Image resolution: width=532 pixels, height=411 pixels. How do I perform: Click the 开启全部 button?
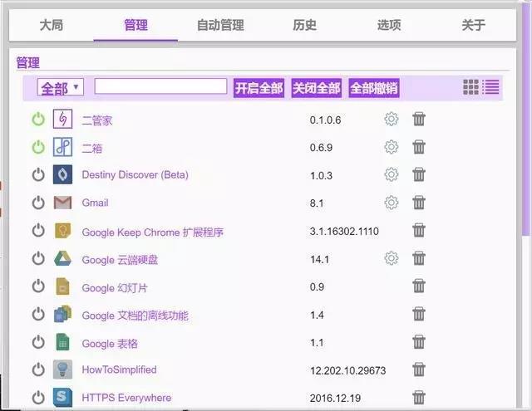click(x=259, y=88)
